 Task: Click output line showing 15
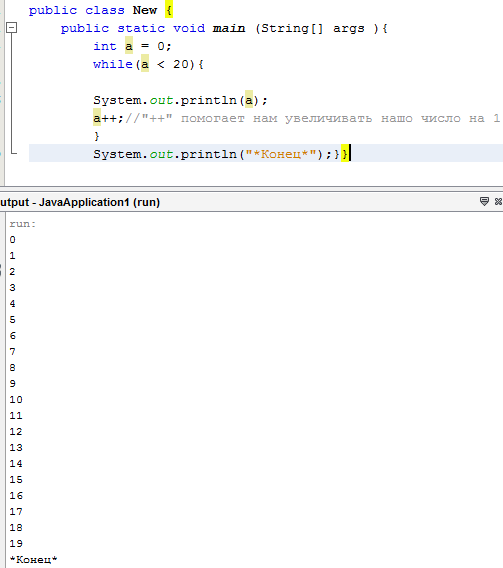16,480
